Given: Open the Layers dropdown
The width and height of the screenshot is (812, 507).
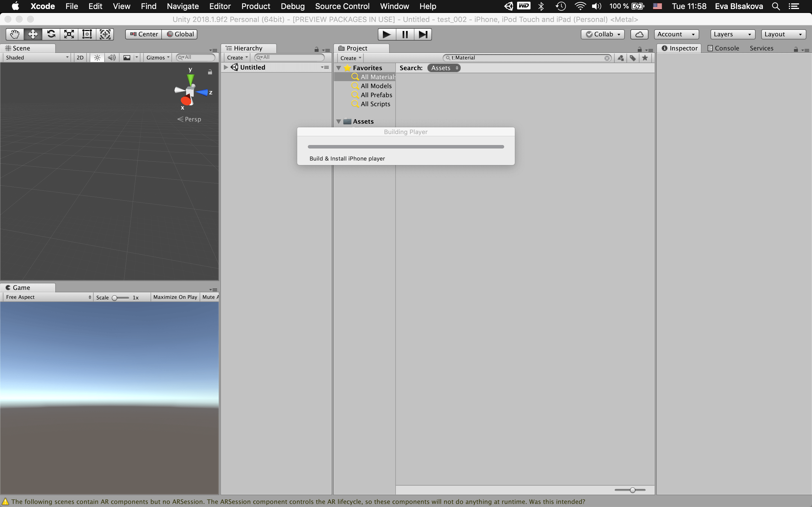Looking at the screenshot, I should coord(732,34).
